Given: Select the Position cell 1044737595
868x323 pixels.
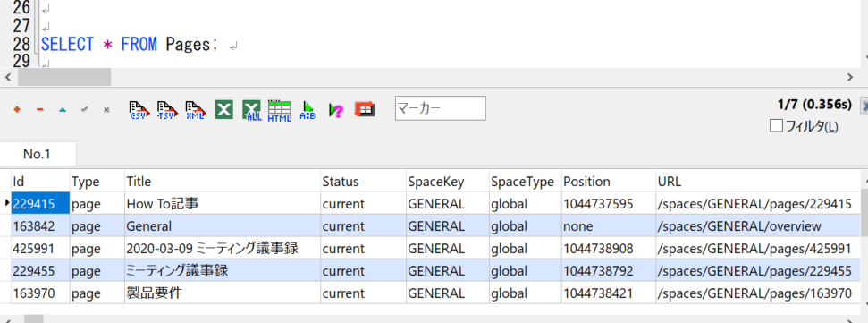Looking at the screenshot, I should click(x=609, y=203).
